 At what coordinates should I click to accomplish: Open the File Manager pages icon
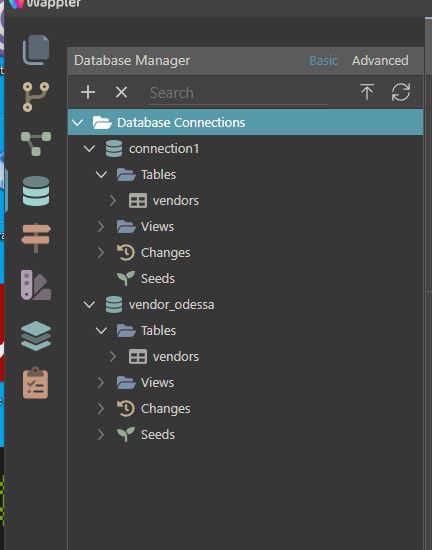(x=36, y=50)
